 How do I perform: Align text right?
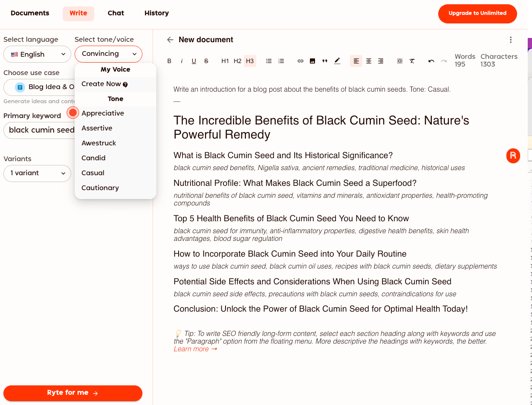[x=381, y=61]
